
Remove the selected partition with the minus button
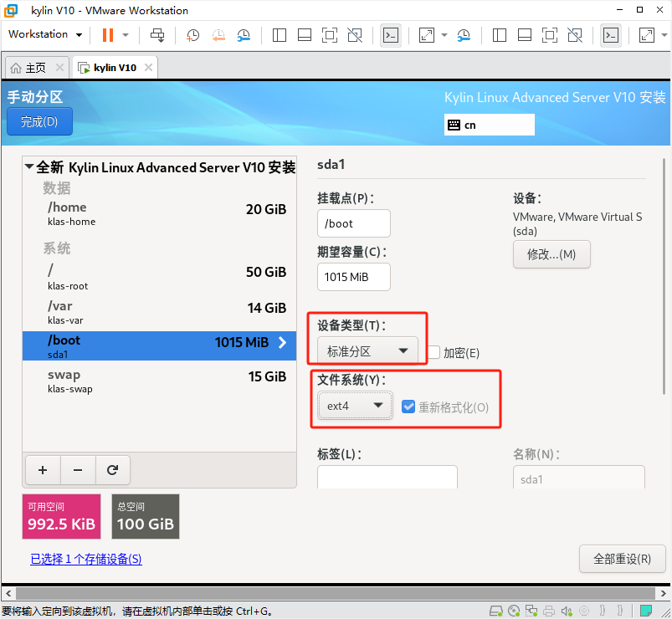(78, 470)
